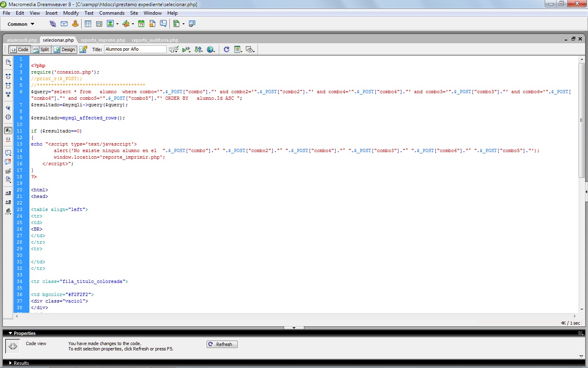Click the Indent Code icon

[x=8, y=193]
